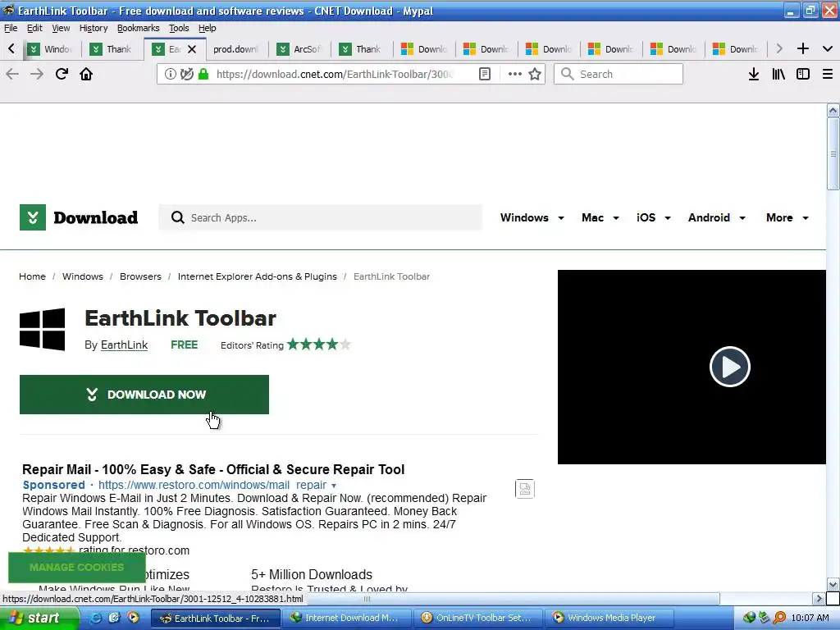Click Internet Explorer quick launch icon
The image size is (840, 630).
point(95,618)
